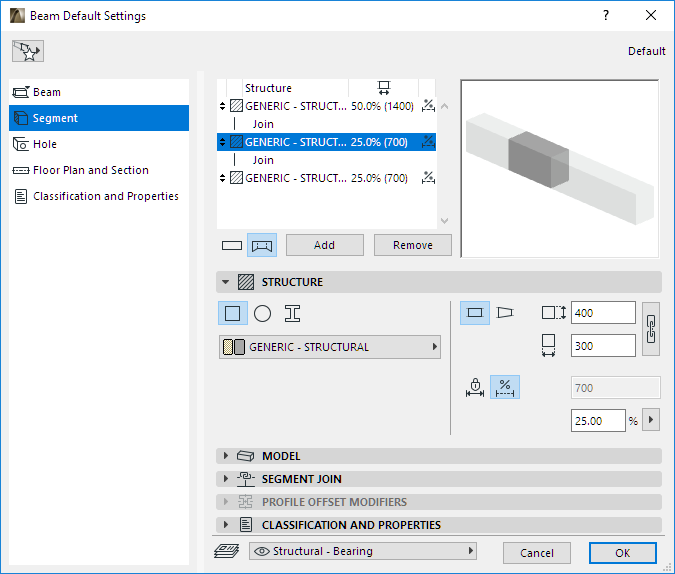Select tapered segment shape option
The width and height of the screenshot is (675, 574).
point(505,313)
